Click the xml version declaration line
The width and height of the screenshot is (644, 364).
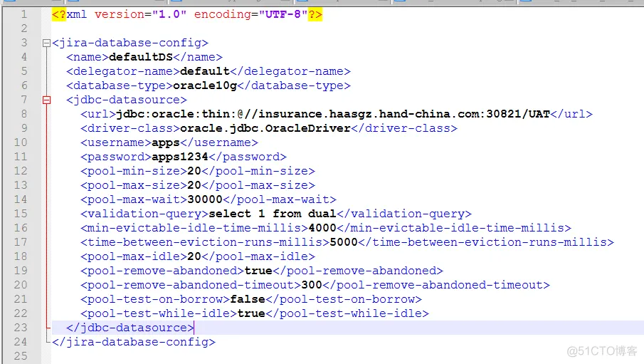pyautogui.click(x=187, y=14)
